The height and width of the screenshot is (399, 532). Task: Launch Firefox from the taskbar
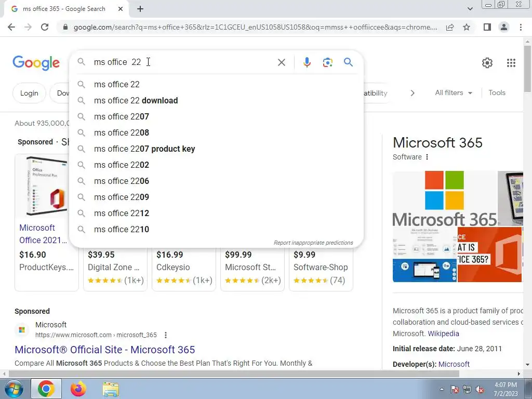pos(78,389)
